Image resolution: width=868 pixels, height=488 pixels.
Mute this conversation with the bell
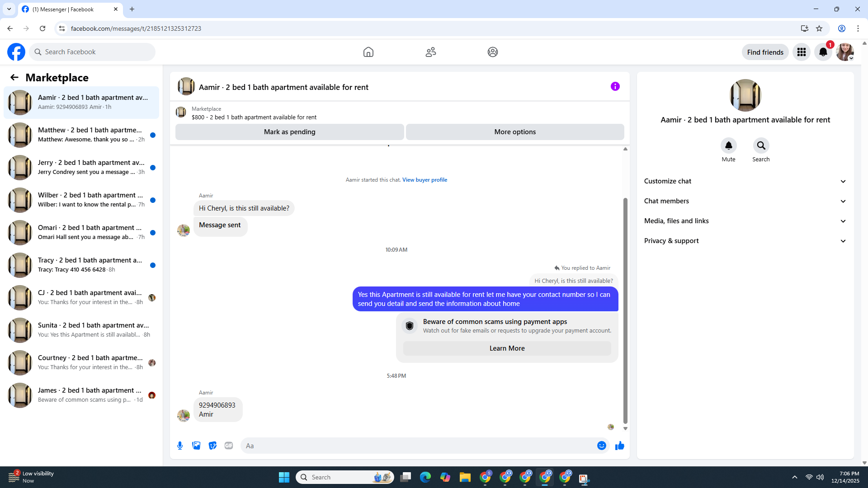tap(728, 145)
